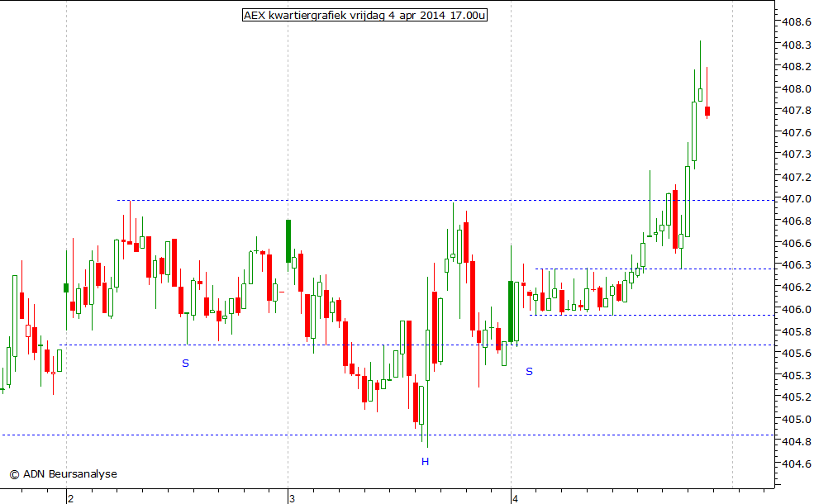Click the price label 406.3
814x504 pixels.
797,265
